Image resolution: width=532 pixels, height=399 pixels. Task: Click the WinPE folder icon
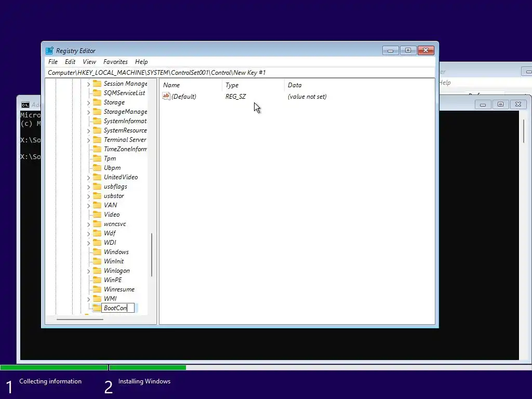[97, 280]
